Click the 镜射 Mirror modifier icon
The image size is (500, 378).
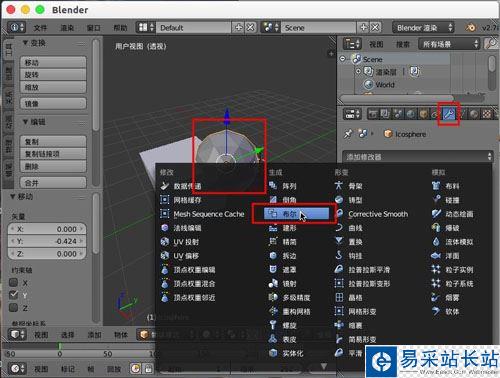tap(273, 283)
